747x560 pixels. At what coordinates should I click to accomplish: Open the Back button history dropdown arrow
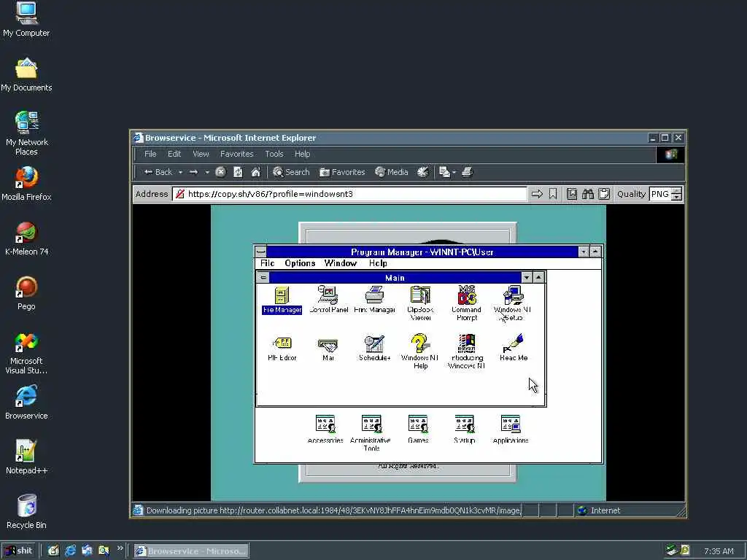pos(181,172)
